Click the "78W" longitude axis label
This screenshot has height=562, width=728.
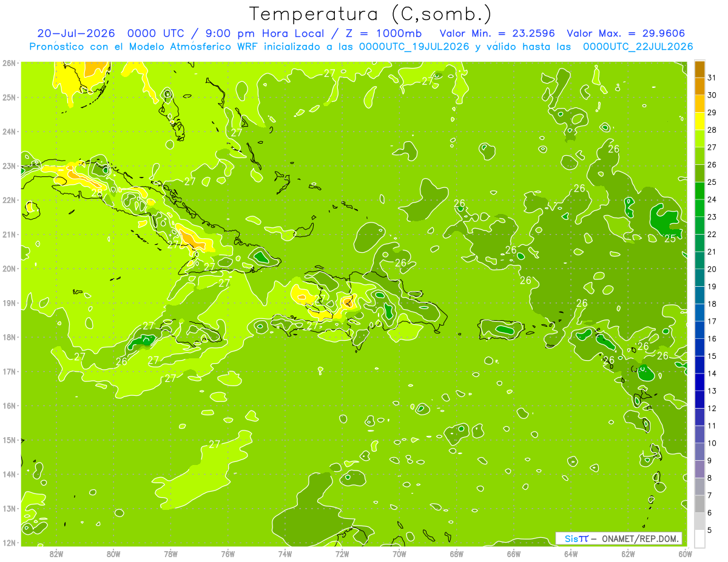(x=170, y=554)
